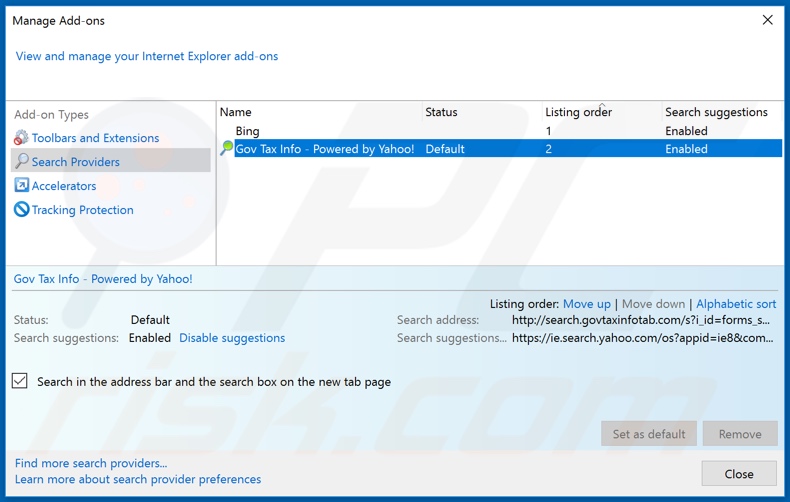Select Tracking Protection add-on type
790x502 pixels.
(x=83, y=210)
